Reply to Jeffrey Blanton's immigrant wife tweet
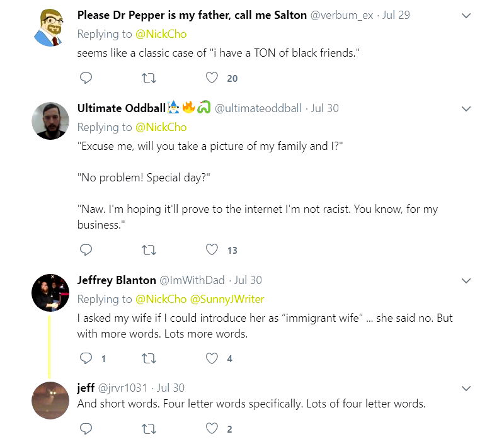 pos(86,358)
